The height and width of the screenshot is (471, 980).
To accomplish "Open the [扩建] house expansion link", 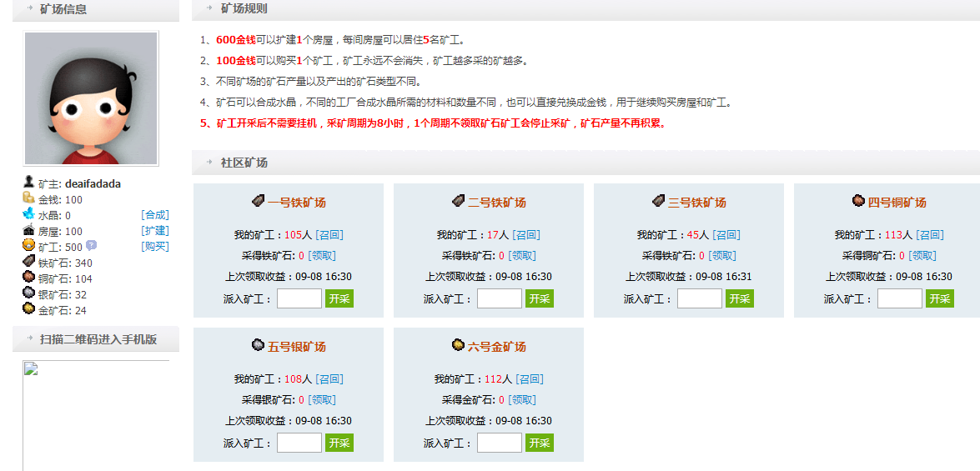I will pos(155,231).
